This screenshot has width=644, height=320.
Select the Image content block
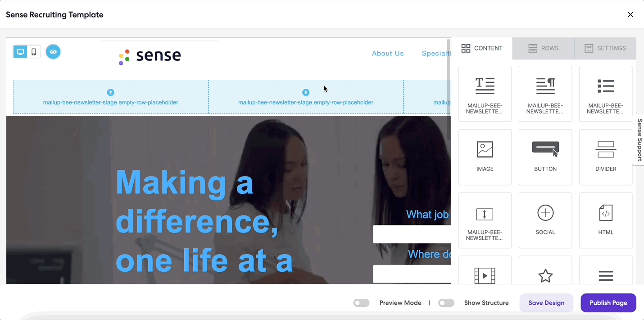pos(485,157)
